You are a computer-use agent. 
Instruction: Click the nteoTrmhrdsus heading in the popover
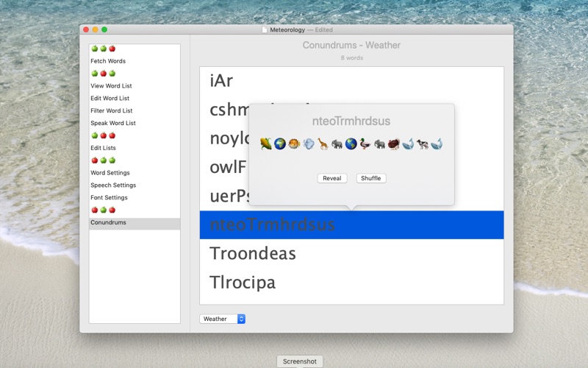point(351,121)
